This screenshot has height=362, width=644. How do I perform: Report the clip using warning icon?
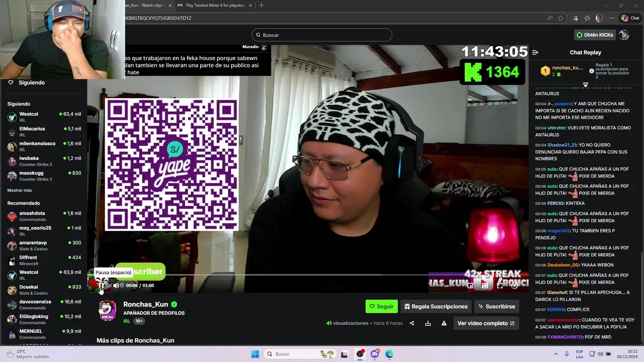tap(444, 323)
